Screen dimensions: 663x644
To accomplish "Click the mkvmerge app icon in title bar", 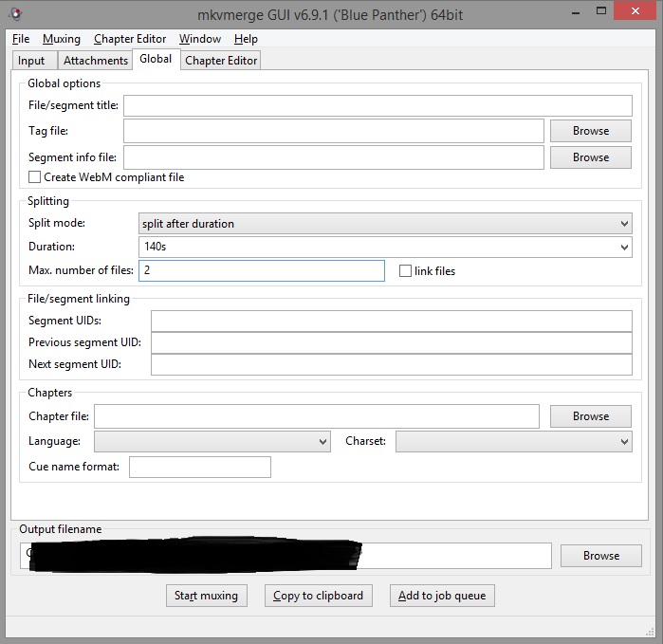I will [x=15, y=15].
